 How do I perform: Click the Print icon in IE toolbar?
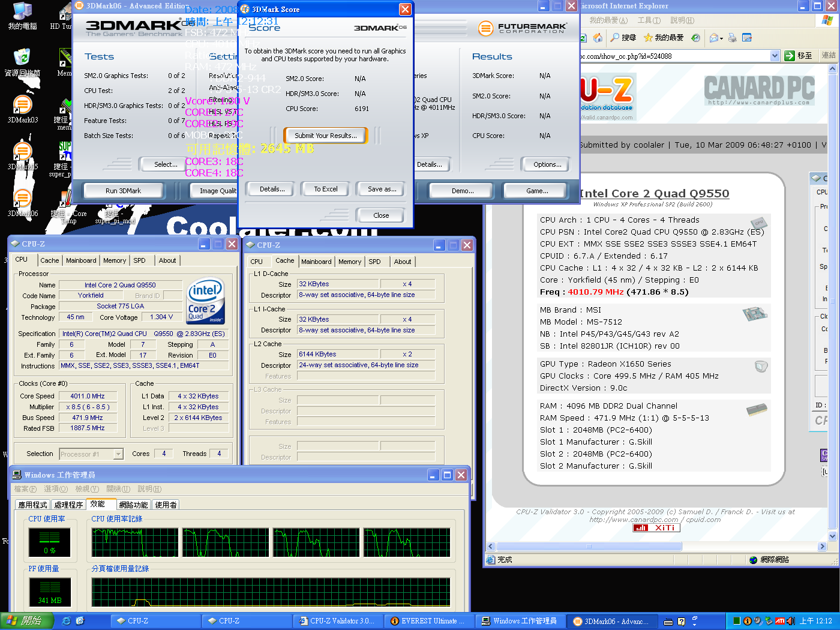click(732, 38)
